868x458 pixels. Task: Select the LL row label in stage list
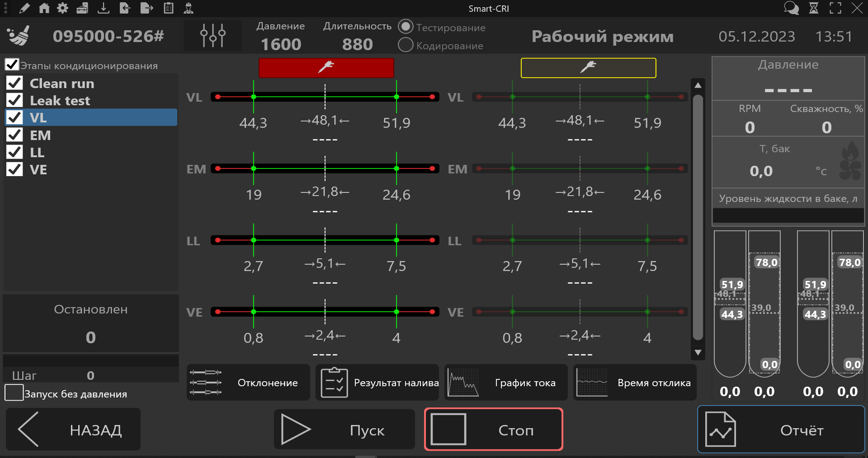coord(37,153)
